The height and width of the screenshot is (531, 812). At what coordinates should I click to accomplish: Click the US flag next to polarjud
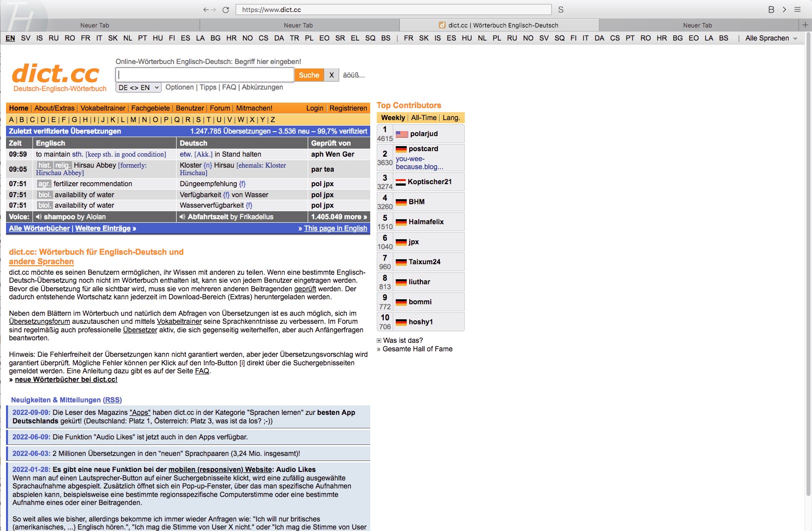(402, 134)
